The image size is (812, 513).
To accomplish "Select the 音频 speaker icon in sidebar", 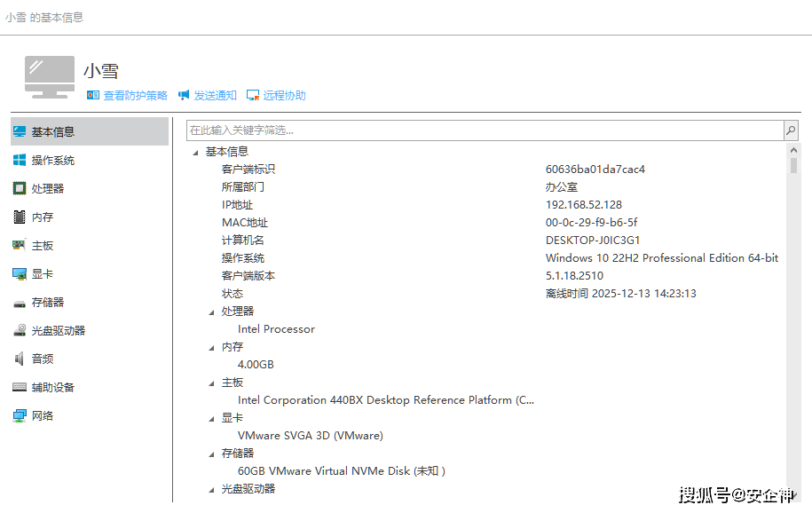I will (20, 359).
